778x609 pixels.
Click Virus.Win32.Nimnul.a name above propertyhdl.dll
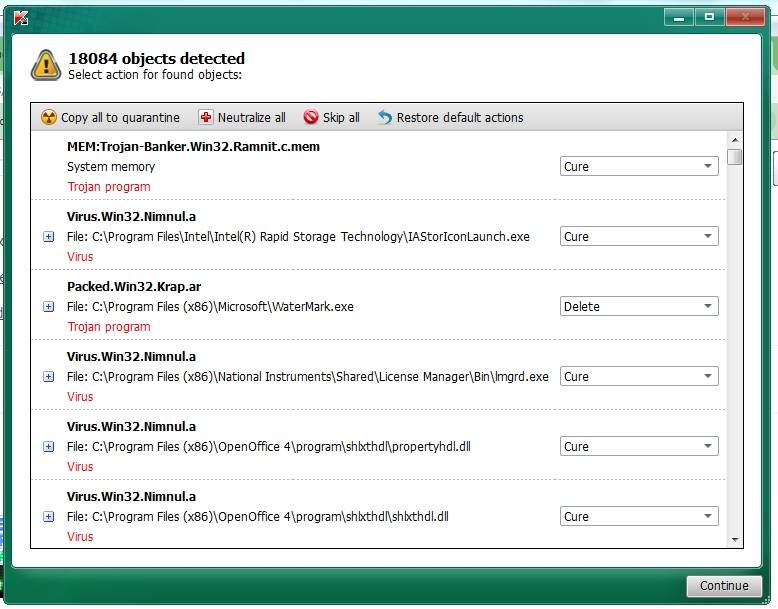tap(131, 427)
